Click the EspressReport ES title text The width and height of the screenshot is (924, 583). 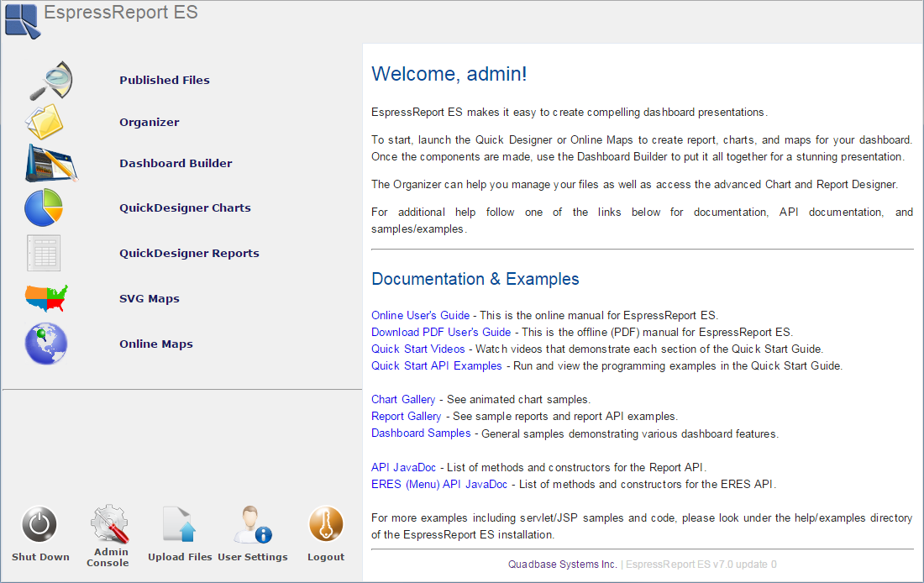point(121,13)
